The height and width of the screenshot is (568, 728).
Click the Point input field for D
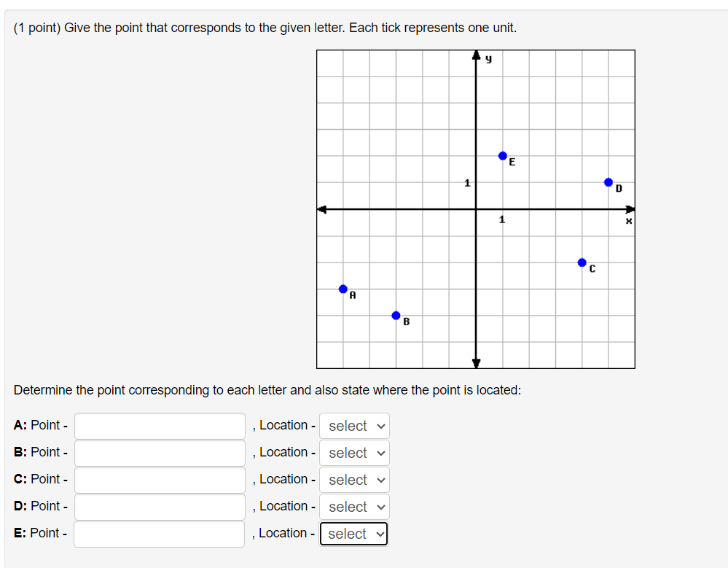click(159, 506)
